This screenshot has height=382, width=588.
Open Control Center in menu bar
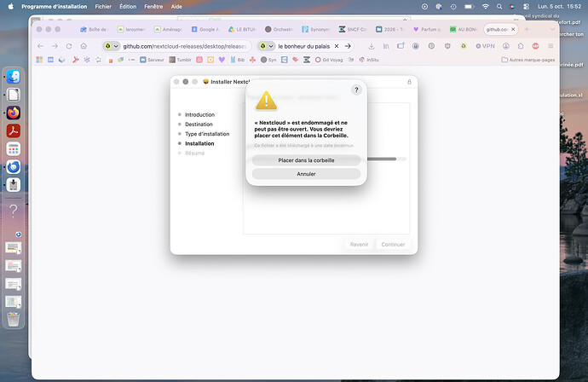pyautogui.click(x=526, y=6)
